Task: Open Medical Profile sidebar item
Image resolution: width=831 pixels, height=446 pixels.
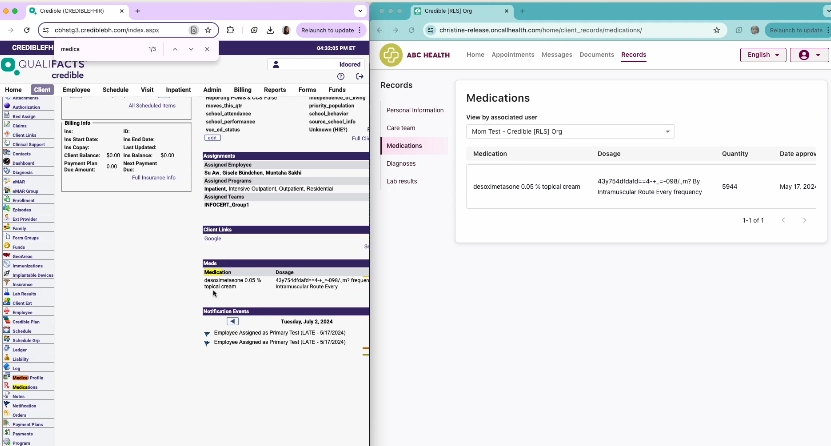Action: point(28,378)
